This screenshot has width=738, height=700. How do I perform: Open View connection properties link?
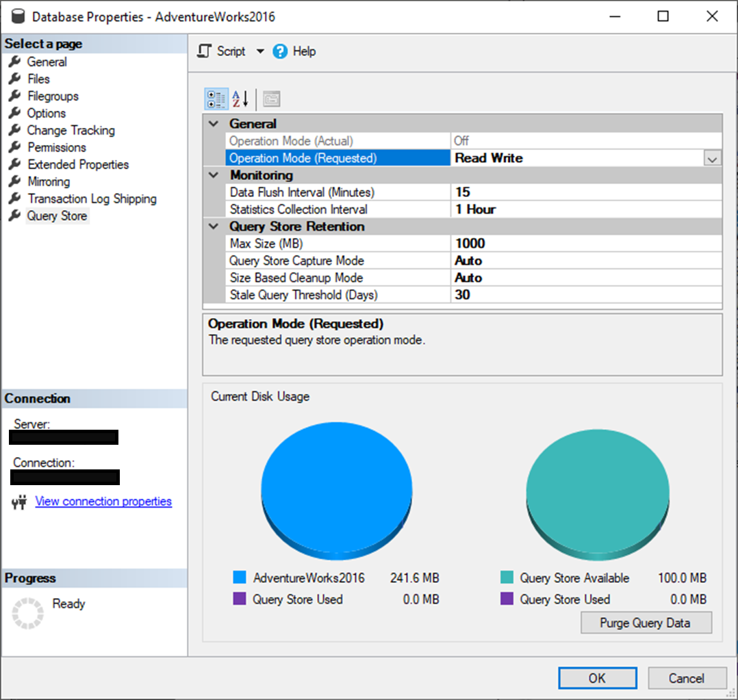click(x=103, y=502)
